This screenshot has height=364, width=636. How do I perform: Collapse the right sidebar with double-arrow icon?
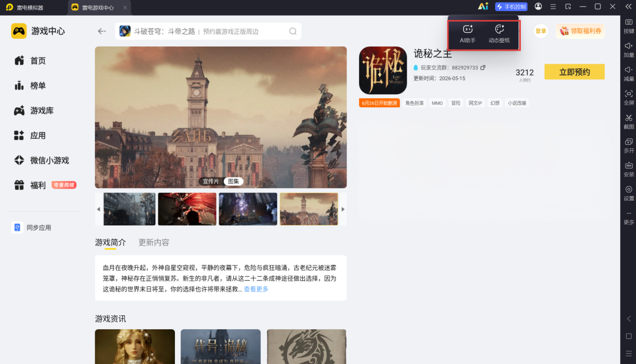(x=628, y=7)
